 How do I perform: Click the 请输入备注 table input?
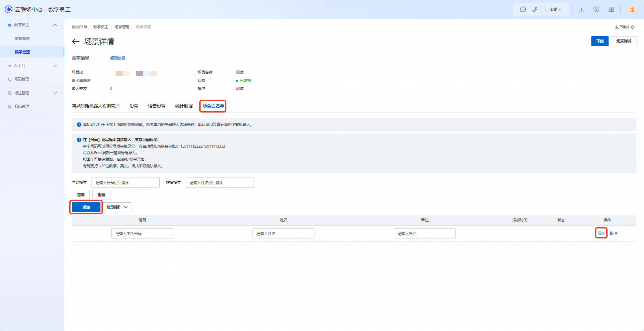pyautogui.click(x=425, y=234)
